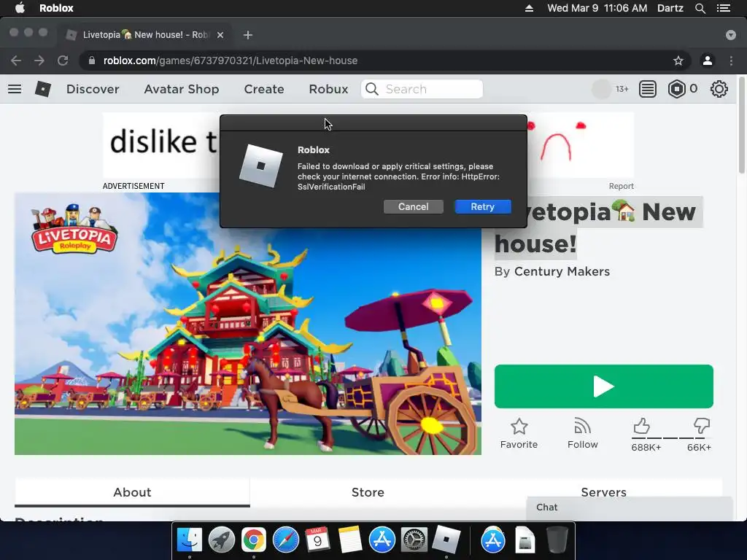
Task: Open Launchpad from the Dock
Action: click(222, 540)
